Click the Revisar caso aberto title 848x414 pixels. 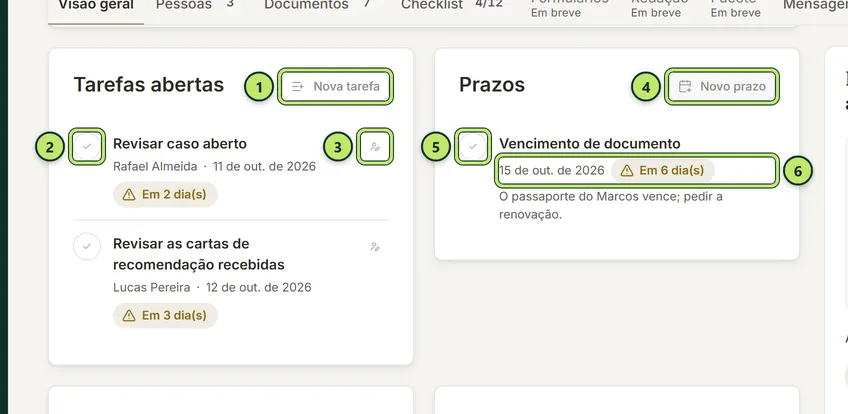point(180,144)
